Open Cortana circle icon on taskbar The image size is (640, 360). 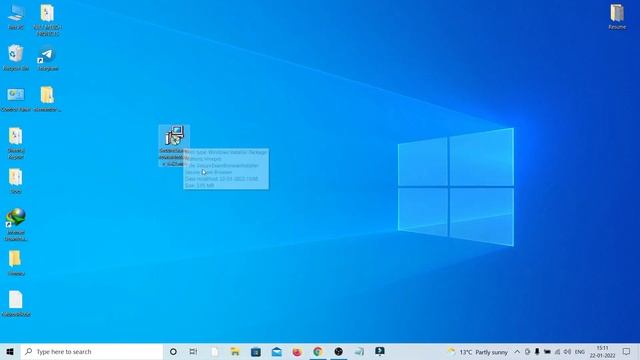tap(173, 351)
